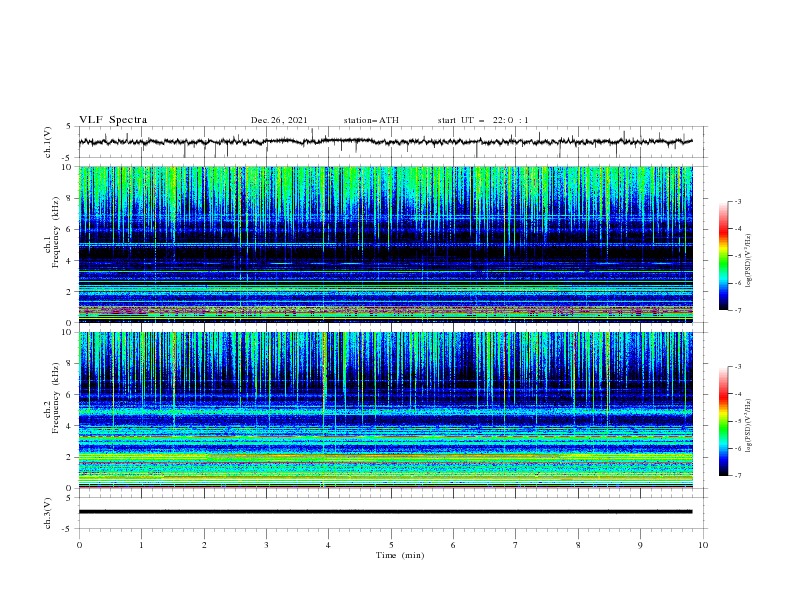Click the "2" tick on the time axis

pos(204,545)
